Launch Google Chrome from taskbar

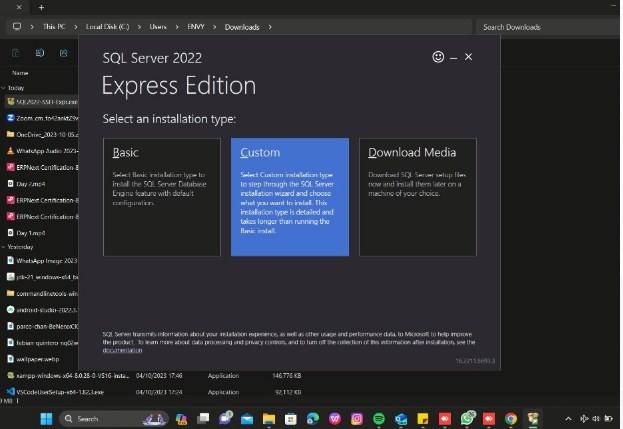coord(511,419)
